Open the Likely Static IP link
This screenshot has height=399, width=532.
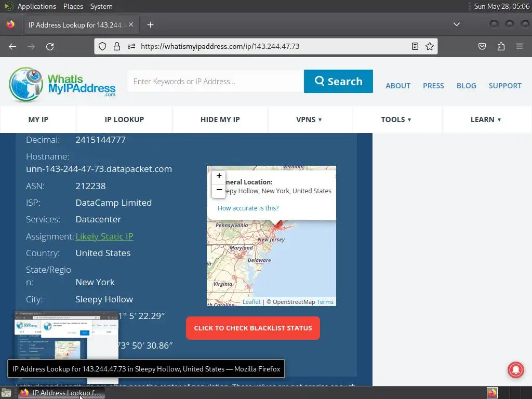(104, 236)
